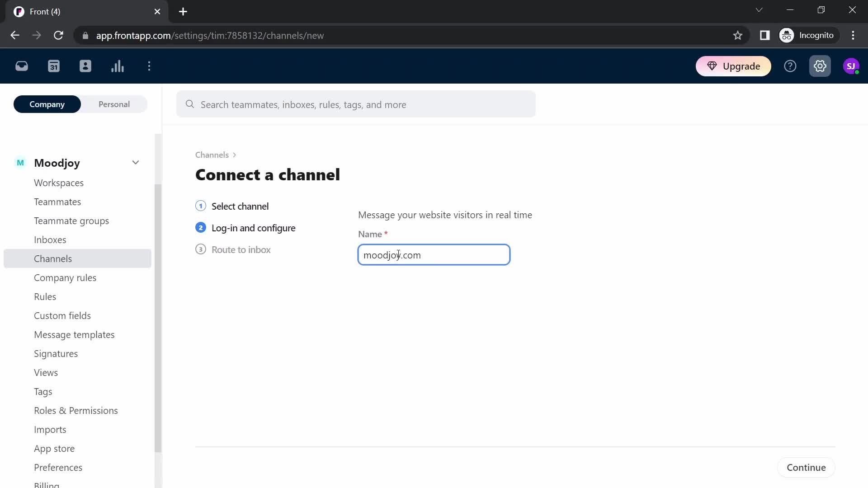The image size is (868, 488).
Task: Select Billing in sidebar
Action: click(x=47, y=484)
